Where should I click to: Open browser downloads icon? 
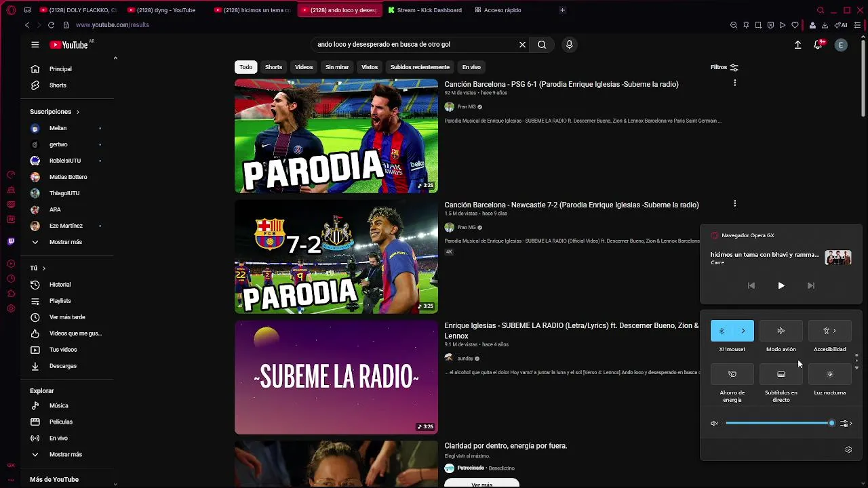(825, 25)
